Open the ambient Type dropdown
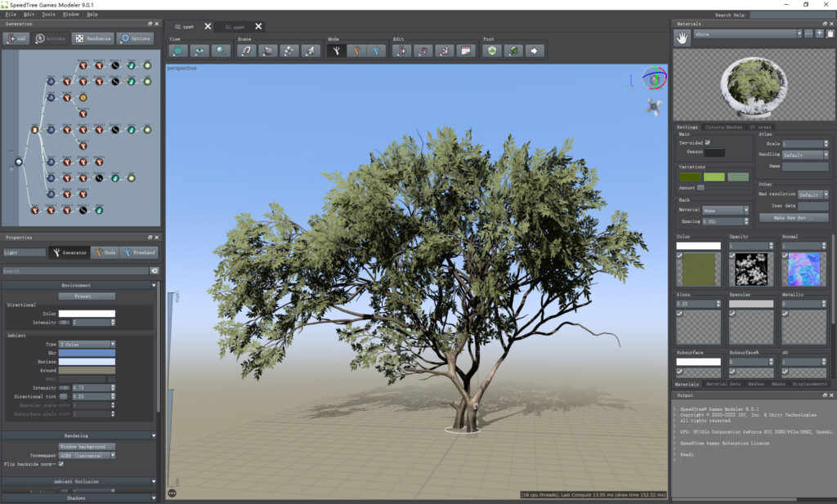Screen dimensions: 837x504 86,344
